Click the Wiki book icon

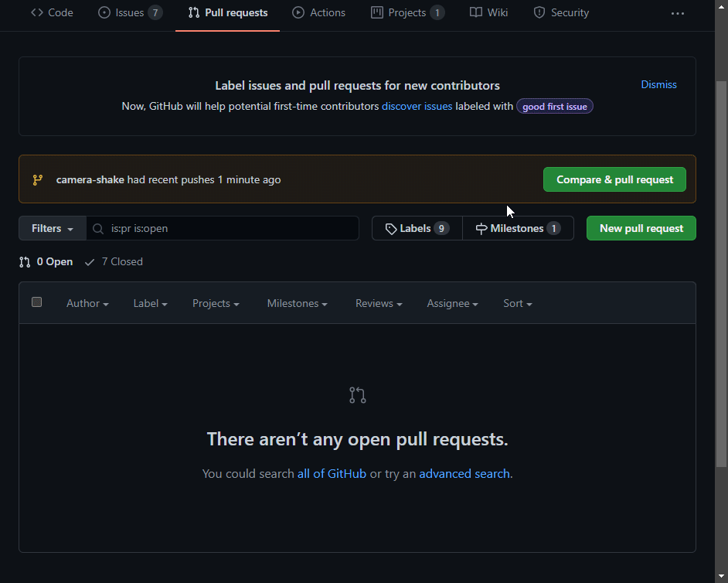pos(476,12)
